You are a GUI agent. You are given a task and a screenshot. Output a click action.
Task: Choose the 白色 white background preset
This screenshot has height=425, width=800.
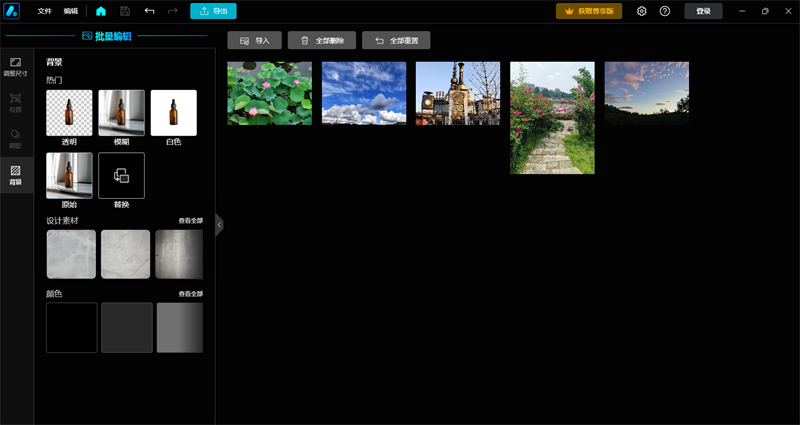pos(173,113)
